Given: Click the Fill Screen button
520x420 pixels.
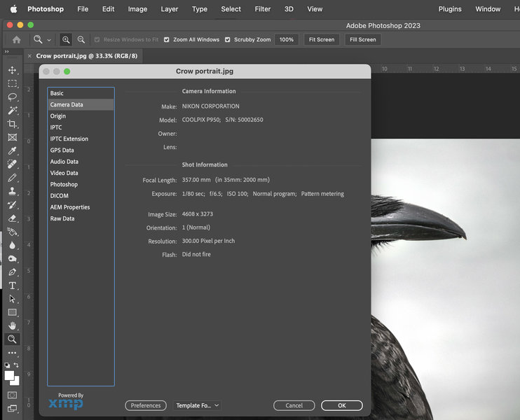Looking at the screenshot, I should 363,40.
